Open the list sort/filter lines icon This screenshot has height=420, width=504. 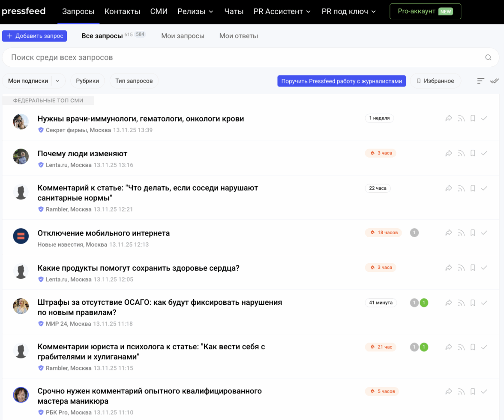click(481, 81)
